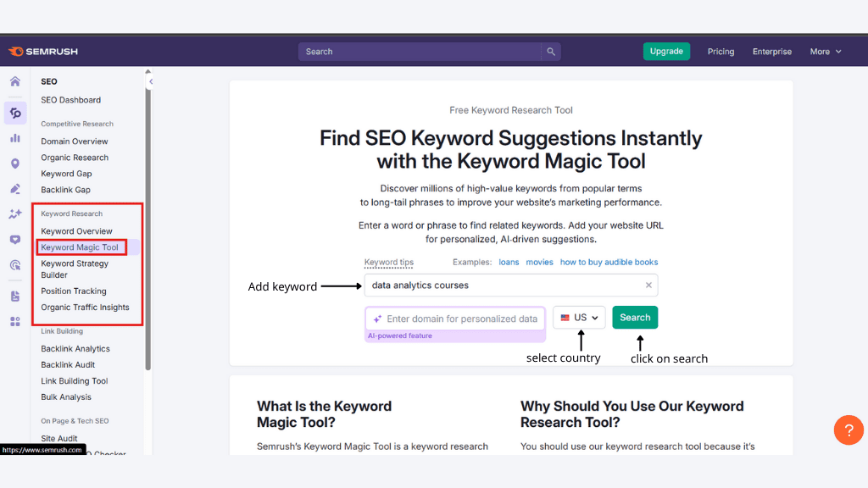Click 'how to buy audible books' example
Viewport: 868px width, 488px height.
coord(609,263)
